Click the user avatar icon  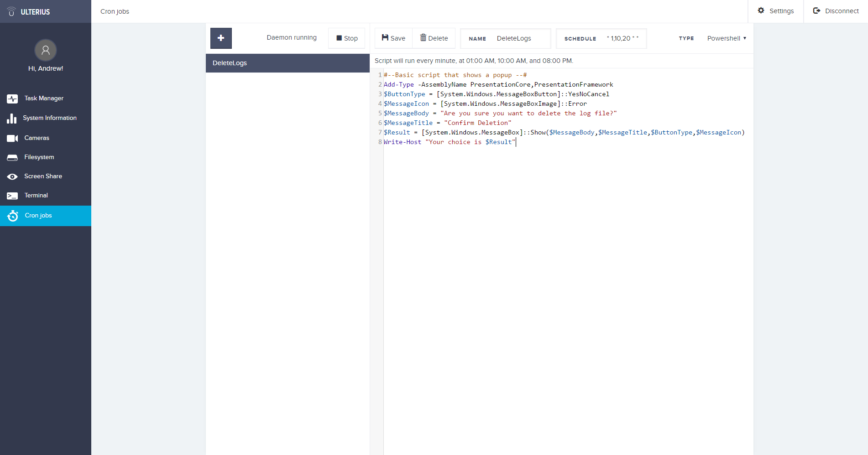pyautogui.click(x=46, y=50)
